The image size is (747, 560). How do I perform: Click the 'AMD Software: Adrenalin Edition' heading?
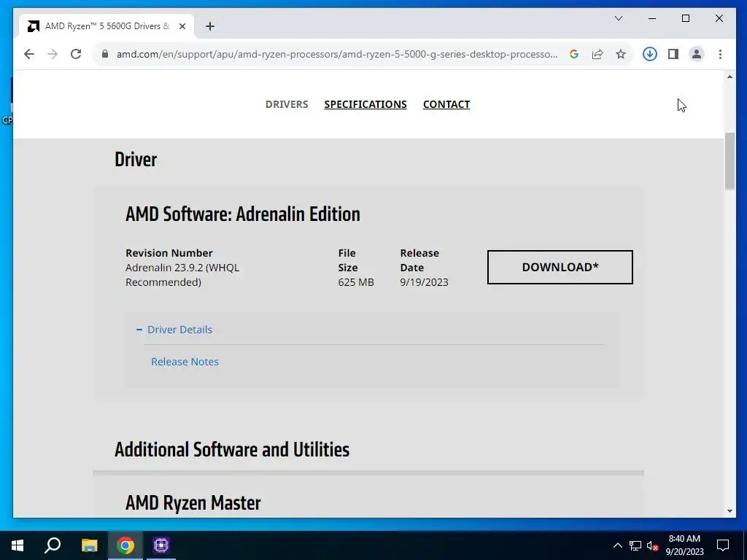pyautogui.click(x=242, y=214)
